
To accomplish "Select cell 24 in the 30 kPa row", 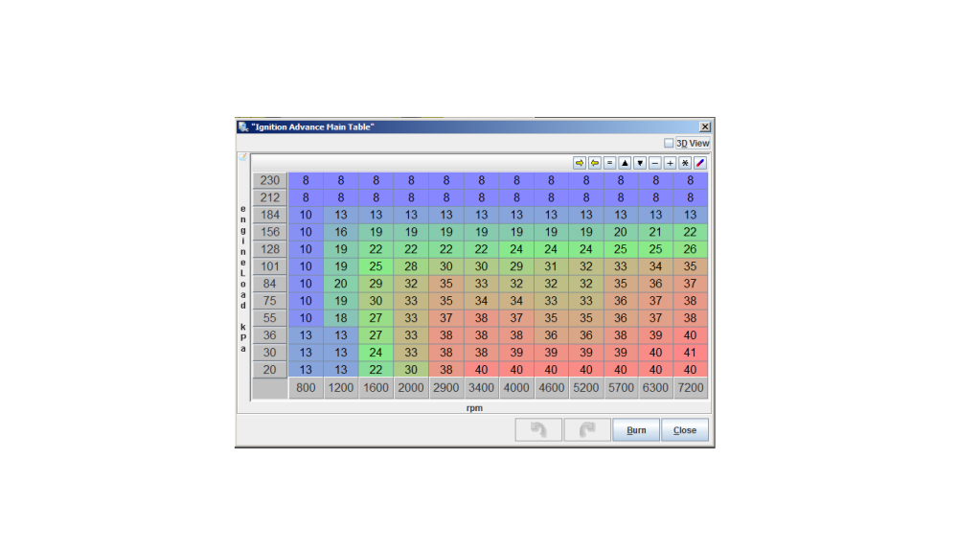I will click(376, 352).
